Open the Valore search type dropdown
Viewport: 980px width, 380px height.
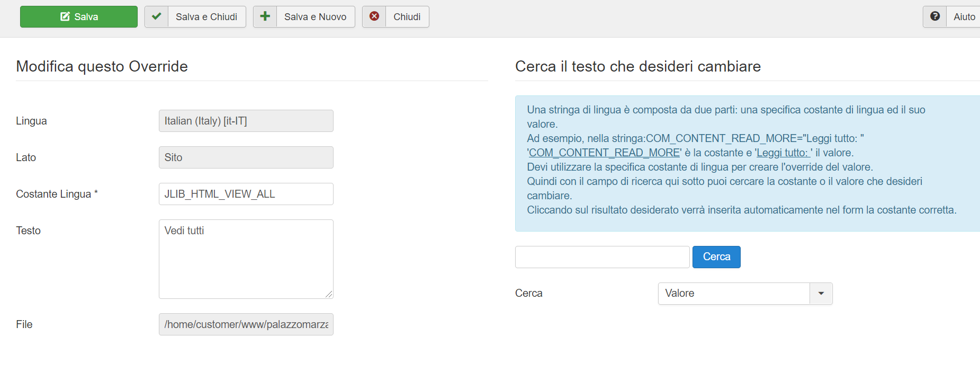734,294
